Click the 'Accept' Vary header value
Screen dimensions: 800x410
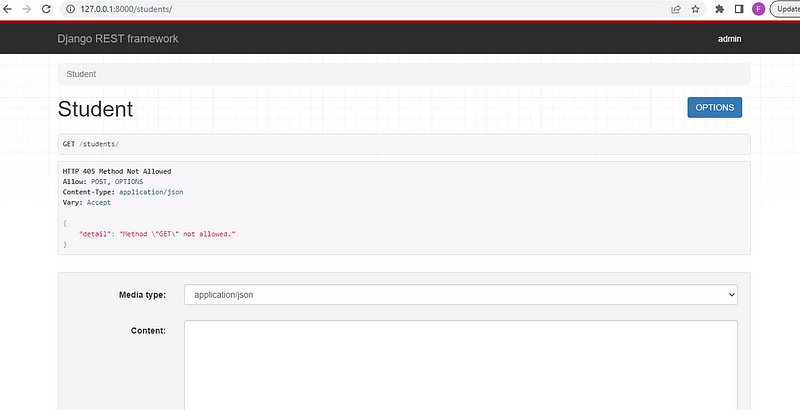point(98,202)
